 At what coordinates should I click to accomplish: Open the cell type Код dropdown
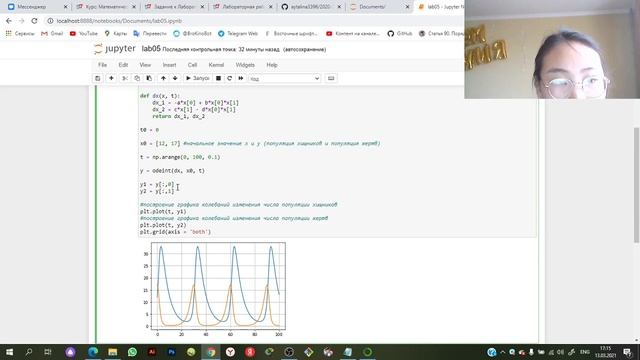click(284, 78)
